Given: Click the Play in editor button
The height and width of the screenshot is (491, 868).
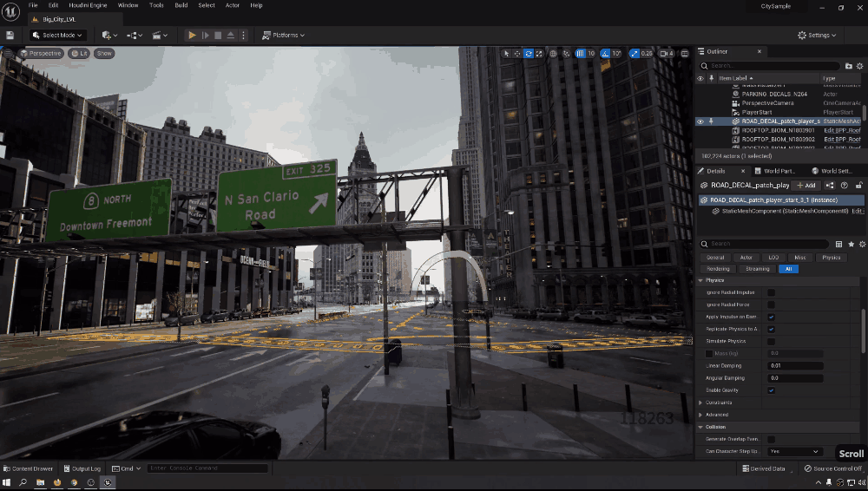Looking at the screenshot, I should click(x=192, y=36).
